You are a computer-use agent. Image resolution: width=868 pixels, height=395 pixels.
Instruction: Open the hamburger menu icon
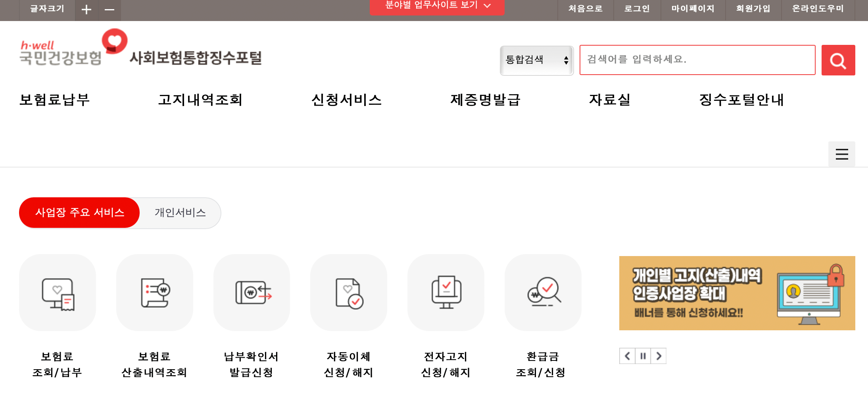(x=841, y=154)
